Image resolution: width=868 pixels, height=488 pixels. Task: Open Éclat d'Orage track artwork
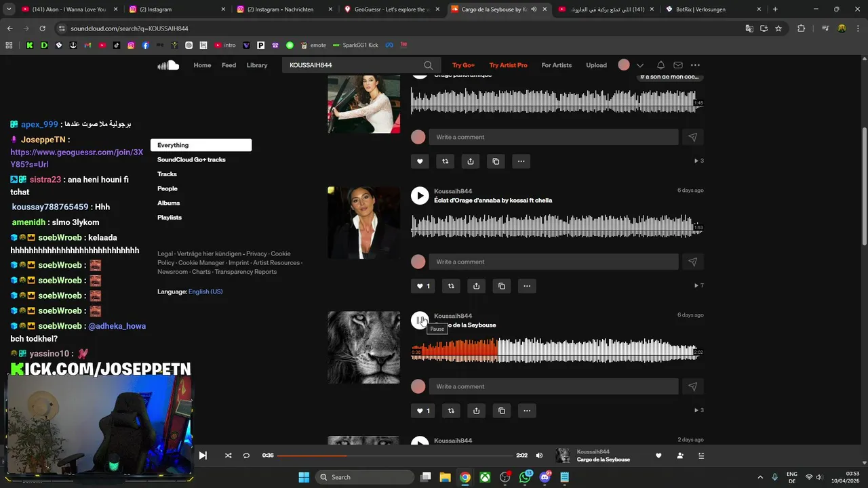[364, 222]
